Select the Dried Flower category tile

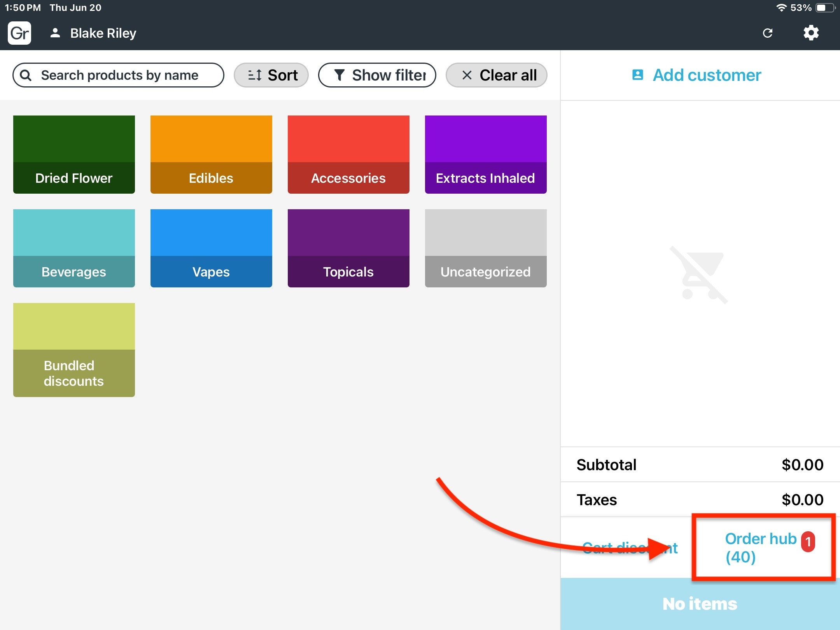[74, 154]
